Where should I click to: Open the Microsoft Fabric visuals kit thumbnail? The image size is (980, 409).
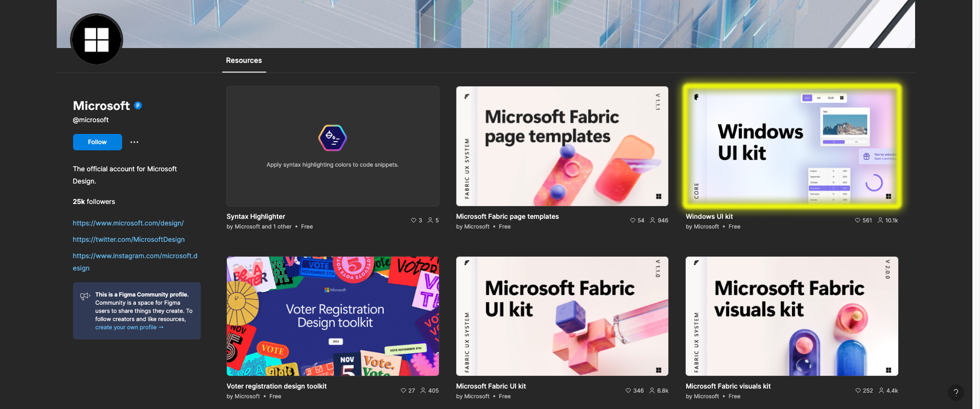(x=792, y=316)
